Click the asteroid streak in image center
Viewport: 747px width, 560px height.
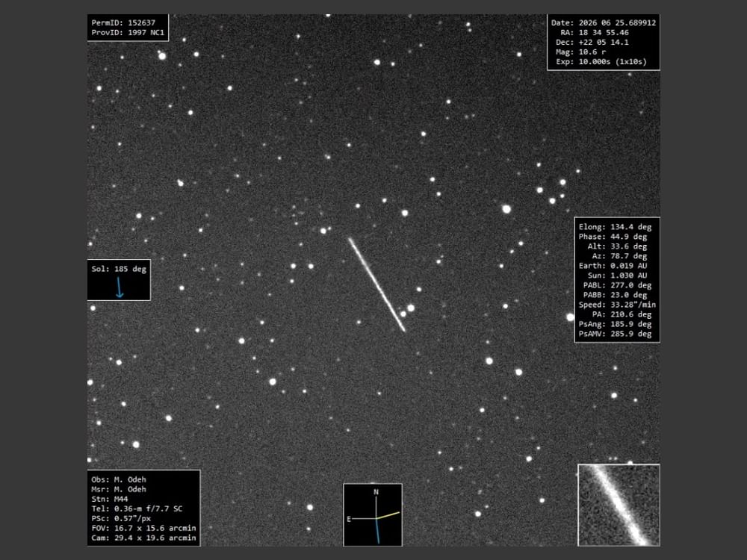376,284
